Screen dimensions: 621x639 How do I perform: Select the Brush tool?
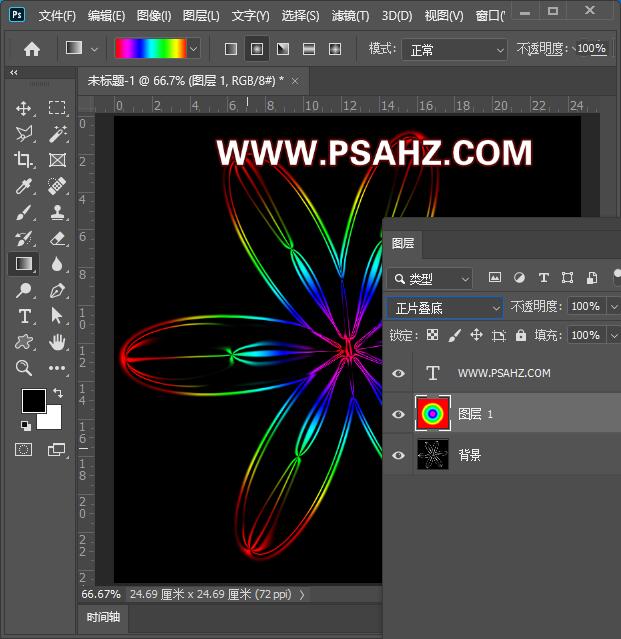click(24, 212)
